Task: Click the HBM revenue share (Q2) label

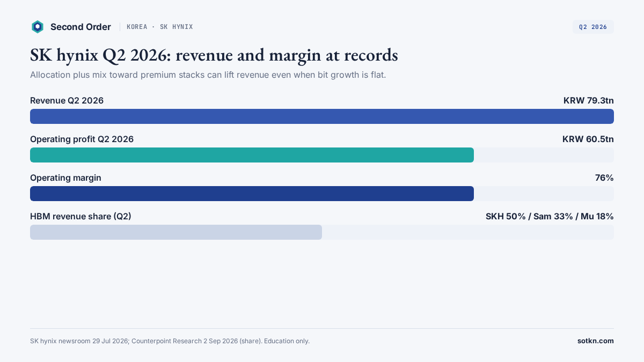Action: tap(81, 217)
